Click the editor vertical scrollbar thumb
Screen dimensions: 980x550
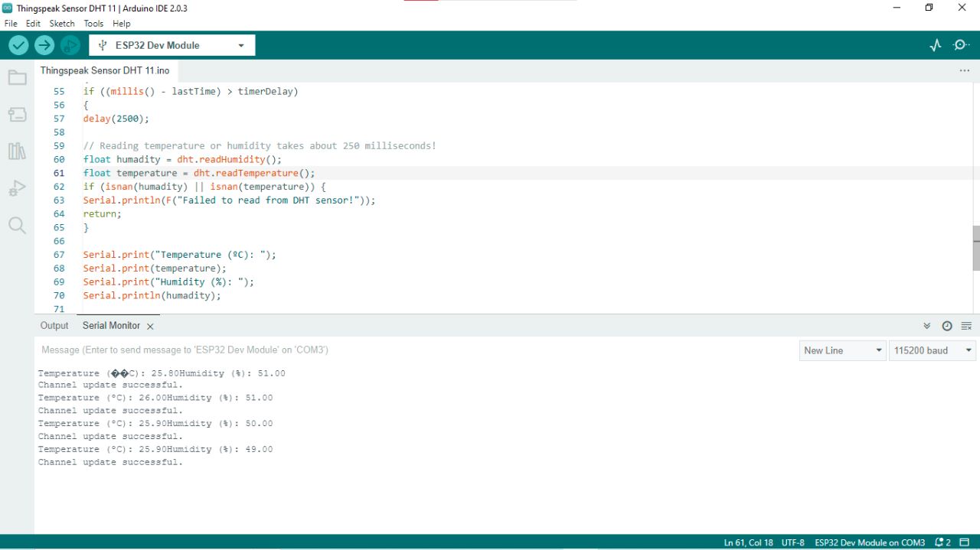pyautogui.click(x=976, y=249)
